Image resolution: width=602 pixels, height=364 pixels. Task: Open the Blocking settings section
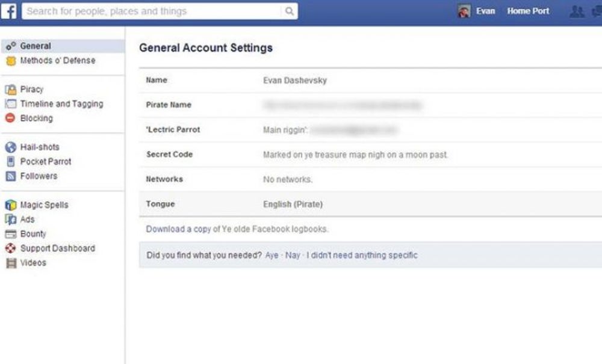[x=37, y=118]
